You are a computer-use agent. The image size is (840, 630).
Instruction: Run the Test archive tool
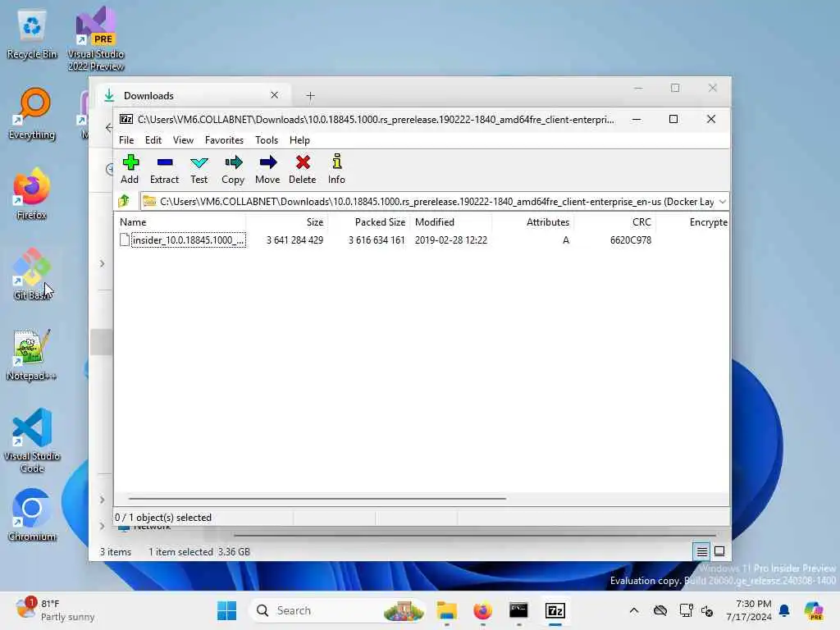(199, 169)
